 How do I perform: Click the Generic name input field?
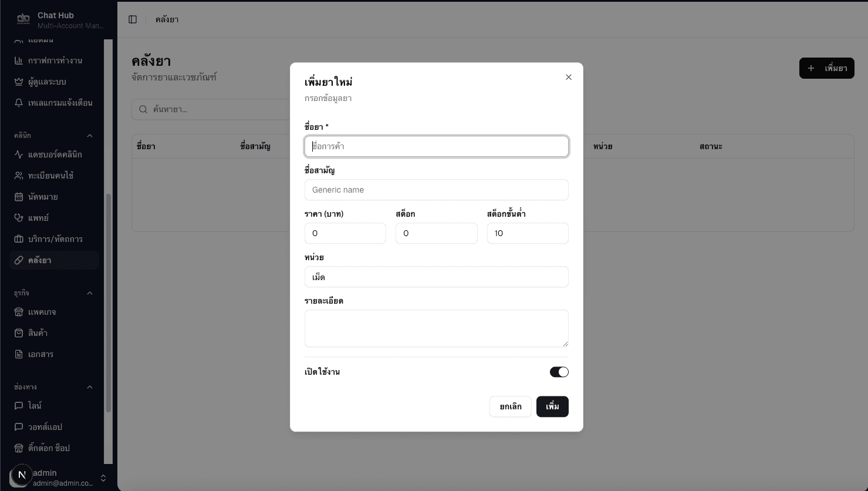tap(436, 190)
